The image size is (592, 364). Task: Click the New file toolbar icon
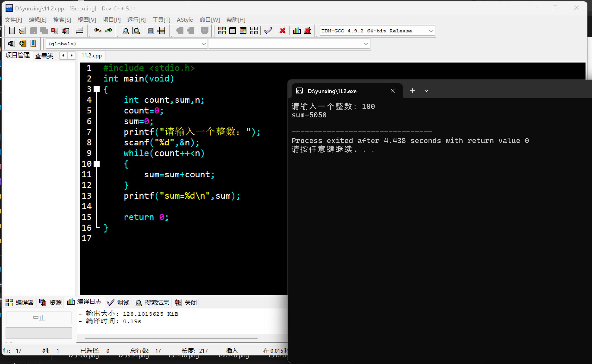12,31
